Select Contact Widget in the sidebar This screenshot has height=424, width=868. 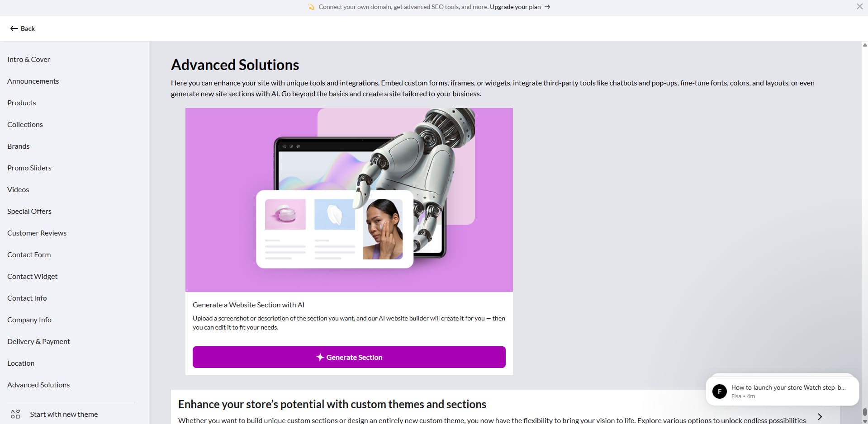32,276
